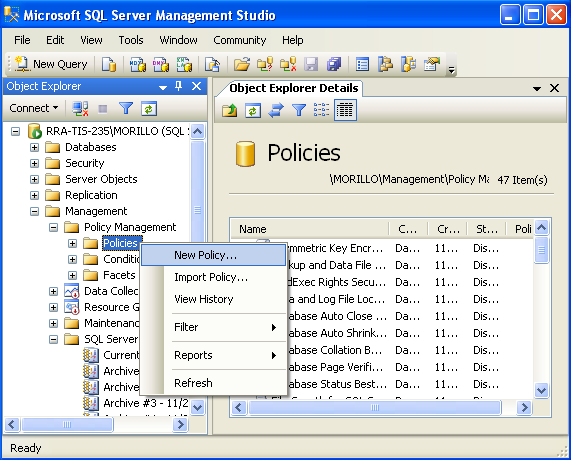
Task: Click Refresh icon in Object Explorer Details
Action: coord(253,110)
